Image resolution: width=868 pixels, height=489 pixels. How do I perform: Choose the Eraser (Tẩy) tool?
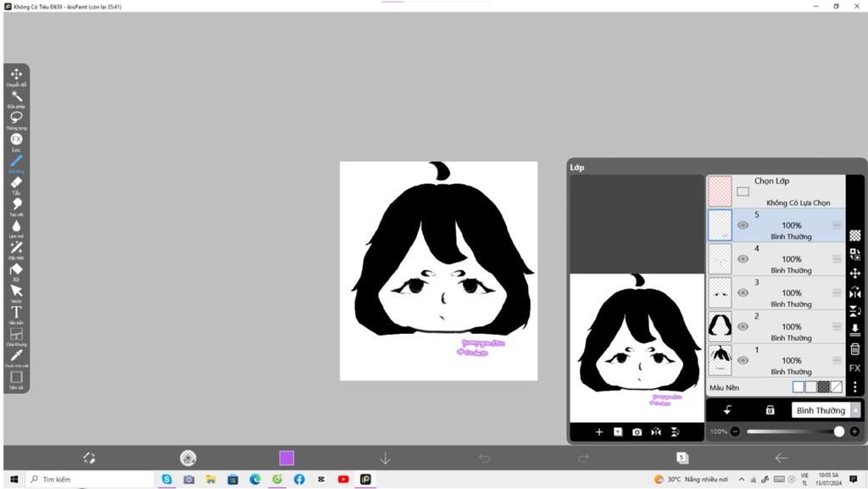16,183
